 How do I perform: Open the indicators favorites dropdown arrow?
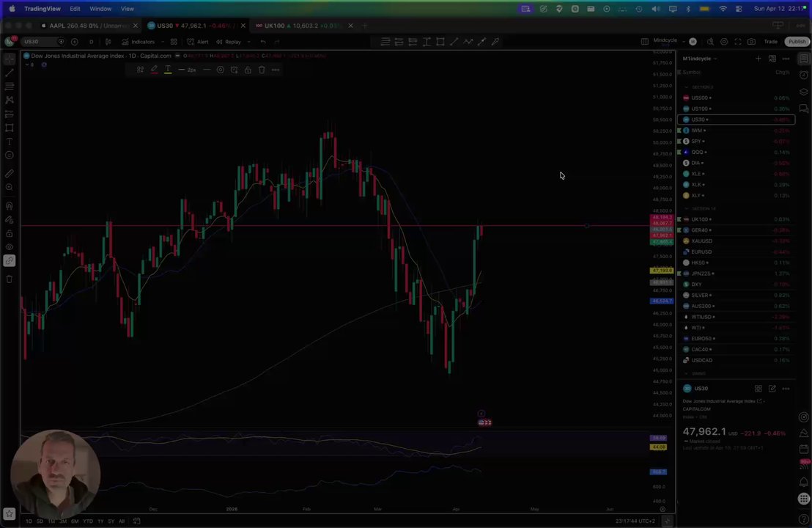[x=163, y=42]
